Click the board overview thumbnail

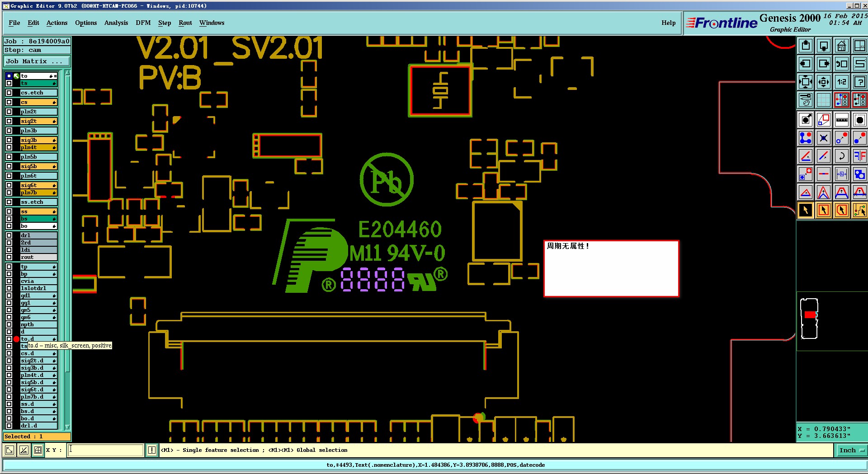click(x=809, y=318)
